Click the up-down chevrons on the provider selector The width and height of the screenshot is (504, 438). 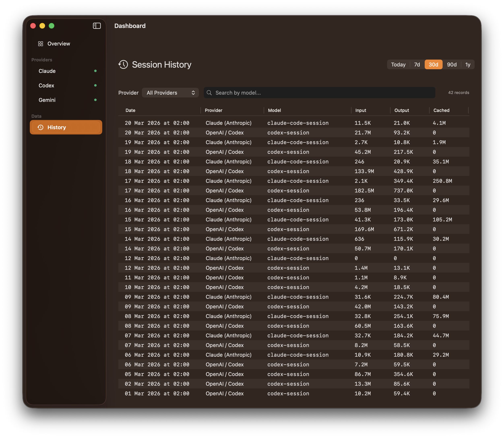[193, 93]
